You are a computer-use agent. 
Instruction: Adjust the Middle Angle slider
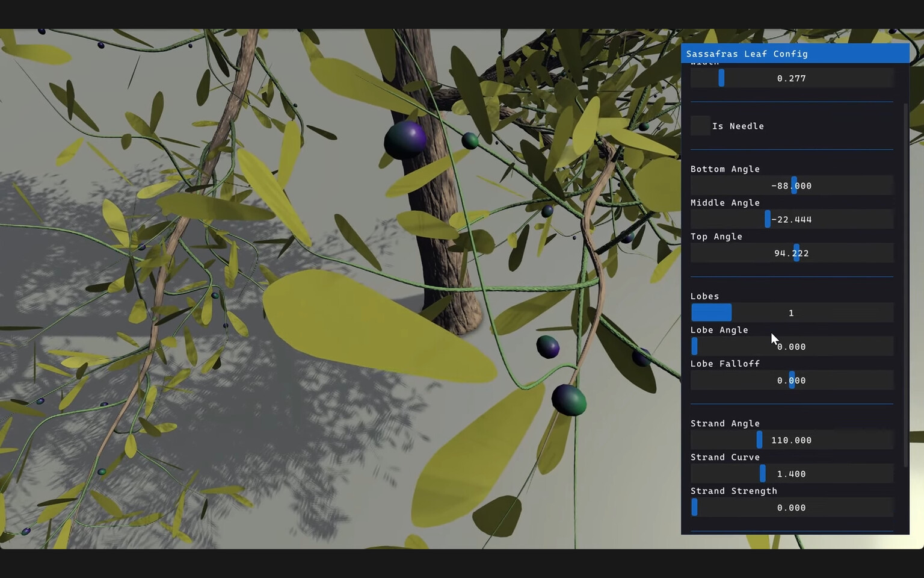[792, 219]
